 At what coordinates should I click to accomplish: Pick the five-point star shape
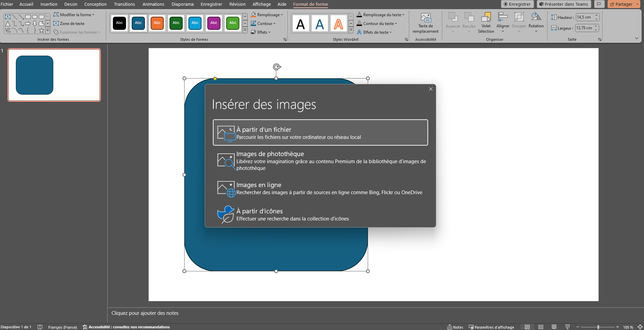pyautogui.click(x=41, y=30)
